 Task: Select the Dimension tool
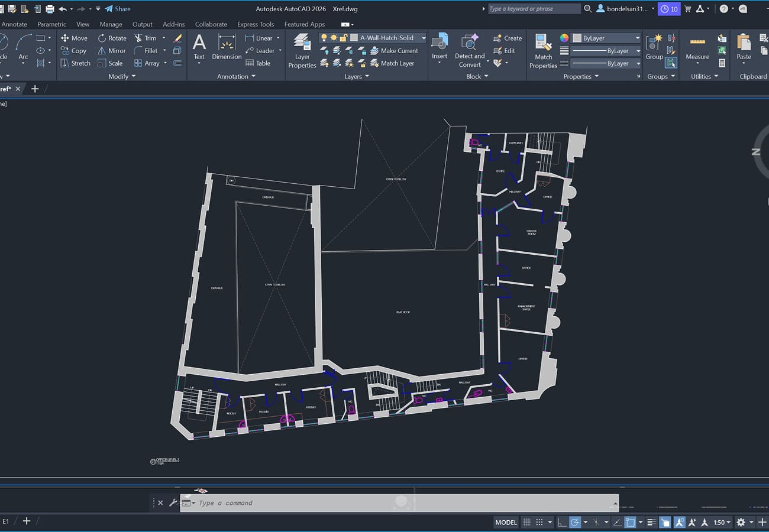(x=227, y=47)
